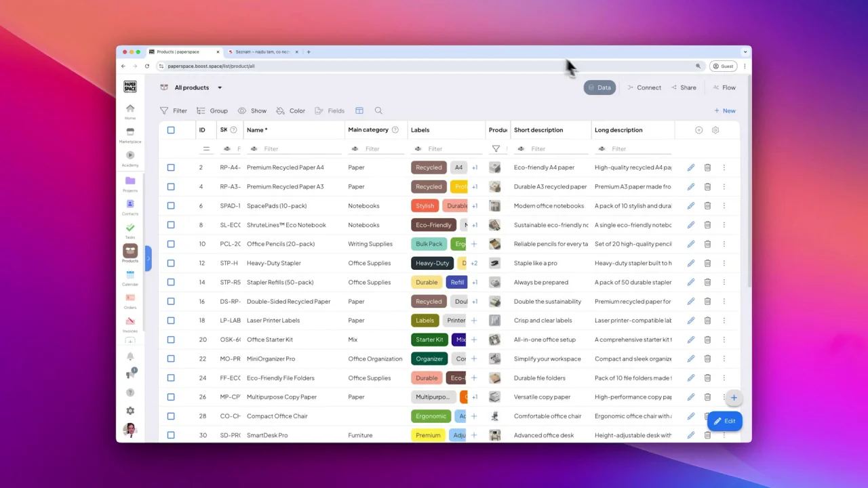Screen dimensions: 868x488
Task: Click the Starter Kit label chip
Action: [x=429, y=340]
